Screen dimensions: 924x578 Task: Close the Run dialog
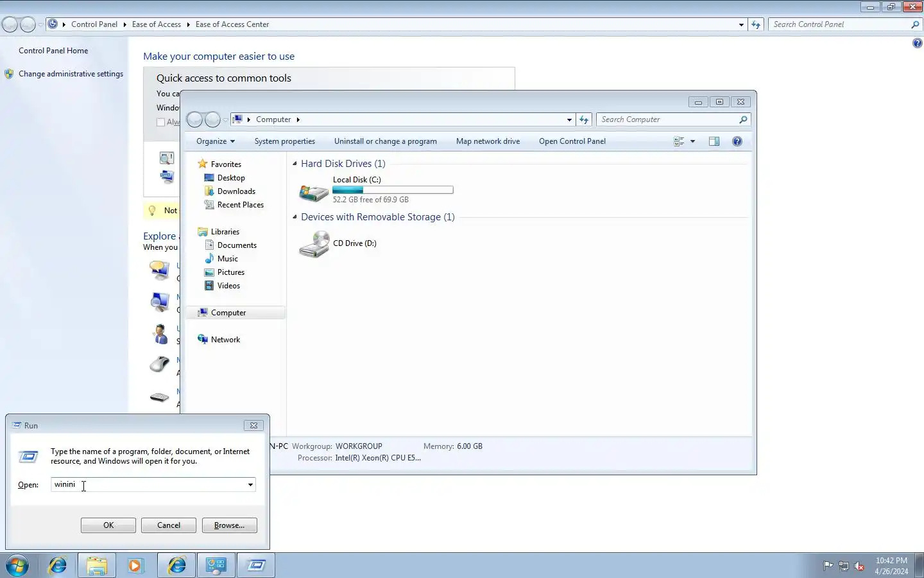click(x=253, y=425)
